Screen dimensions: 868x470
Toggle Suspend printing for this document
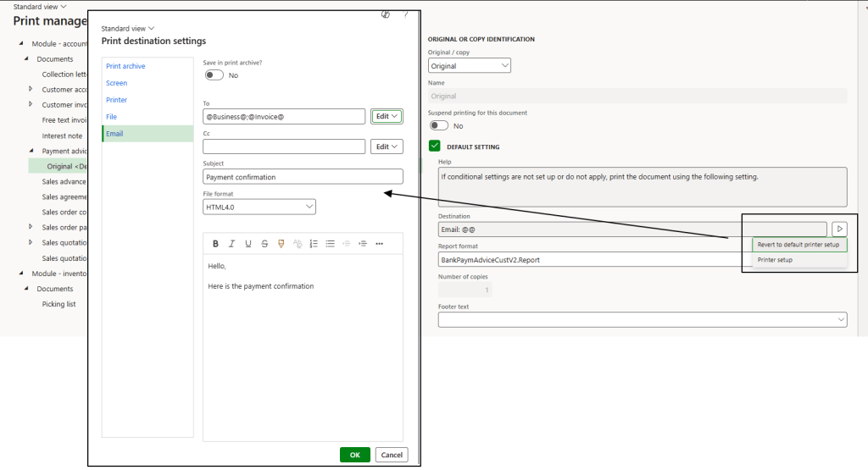tap(439, 125)
